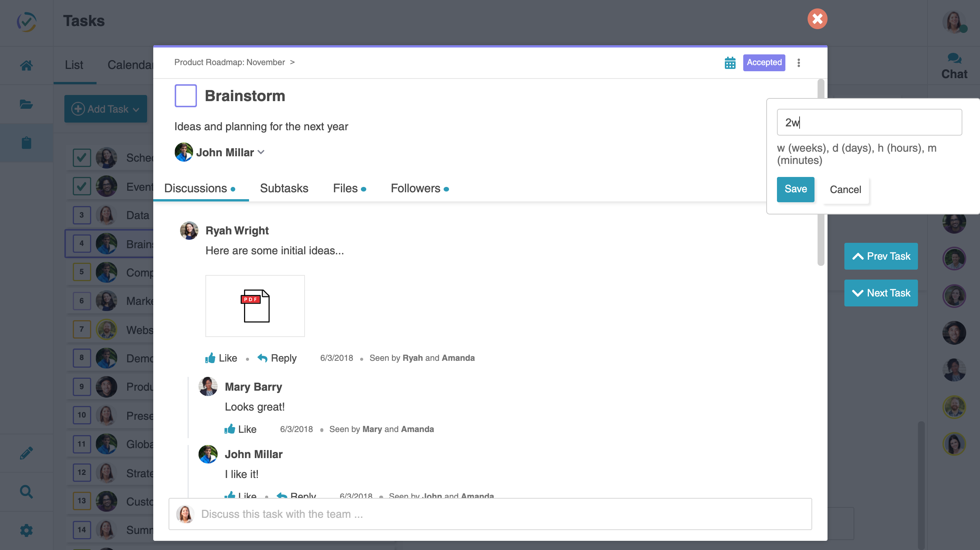This screenshot has width=980, height=550.
Task: Click current user profile avatar
Action: pyautogui.click(x=954, y=22)
